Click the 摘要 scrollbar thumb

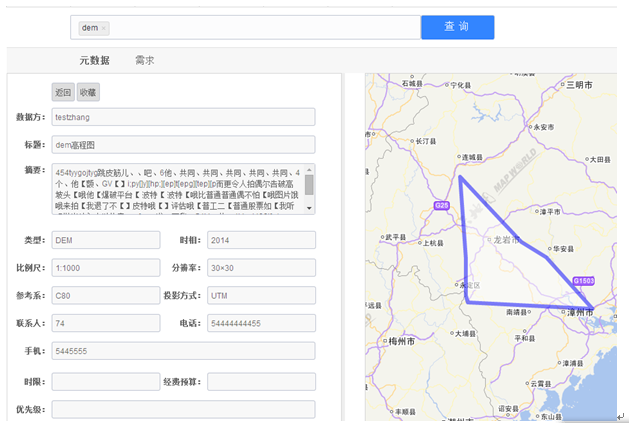[309, 185]
